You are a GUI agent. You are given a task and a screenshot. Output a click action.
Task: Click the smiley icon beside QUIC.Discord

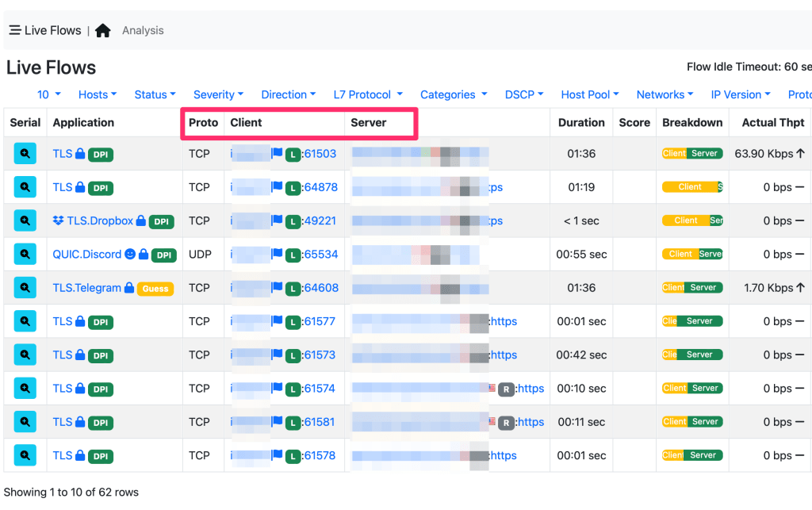click(130, 255)
